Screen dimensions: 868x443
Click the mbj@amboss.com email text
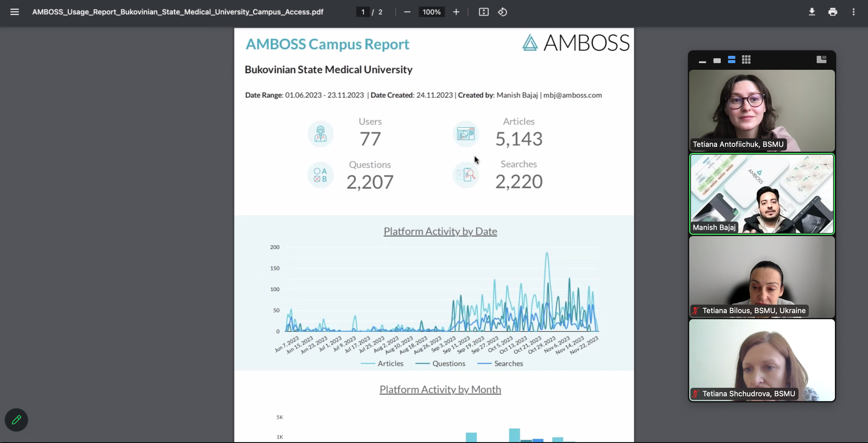(x=573, y=95)
